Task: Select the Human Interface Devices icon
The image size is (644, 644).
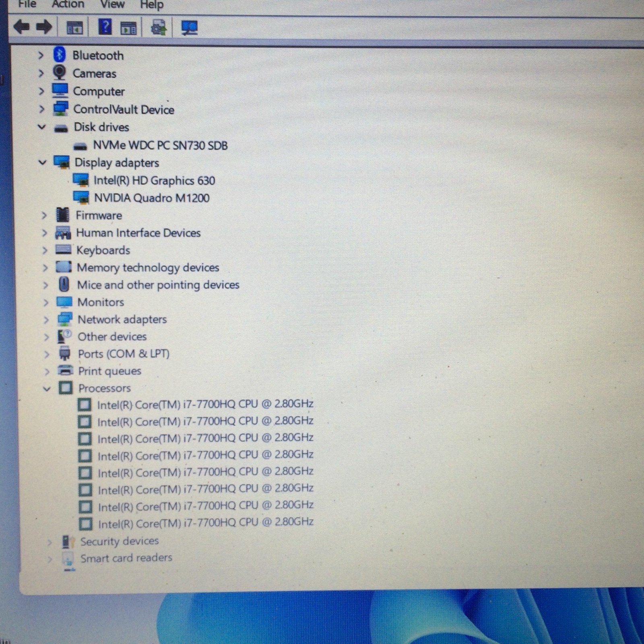Action: pos(63,233)
